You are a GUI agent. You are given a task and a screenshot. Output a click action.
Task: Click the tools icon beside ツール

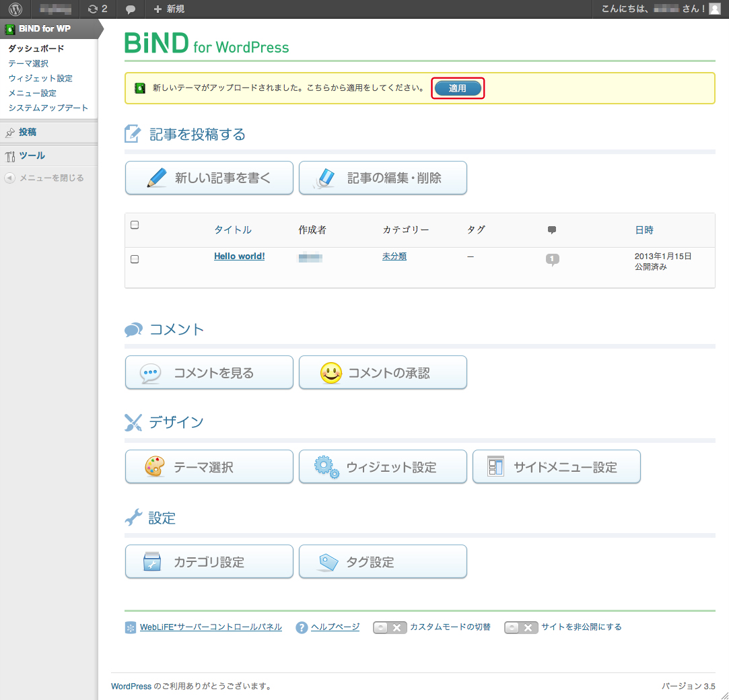10,157
